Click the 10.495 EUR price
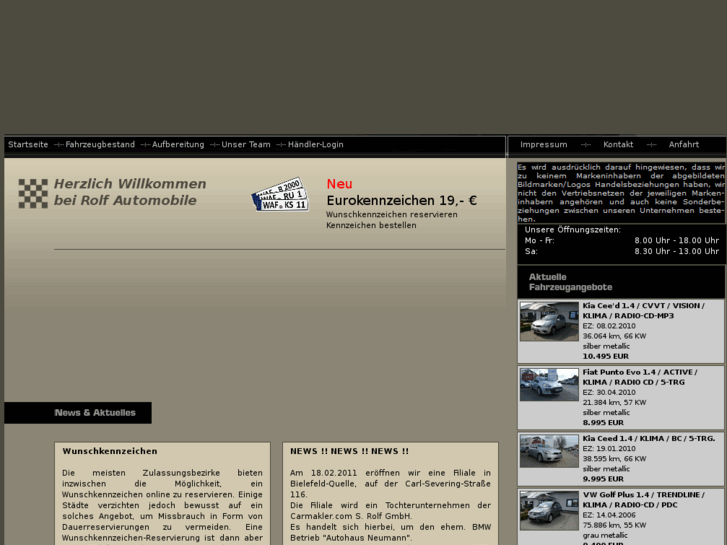The height and width of the screenshot is (545, 727). [x=606, y=356]
